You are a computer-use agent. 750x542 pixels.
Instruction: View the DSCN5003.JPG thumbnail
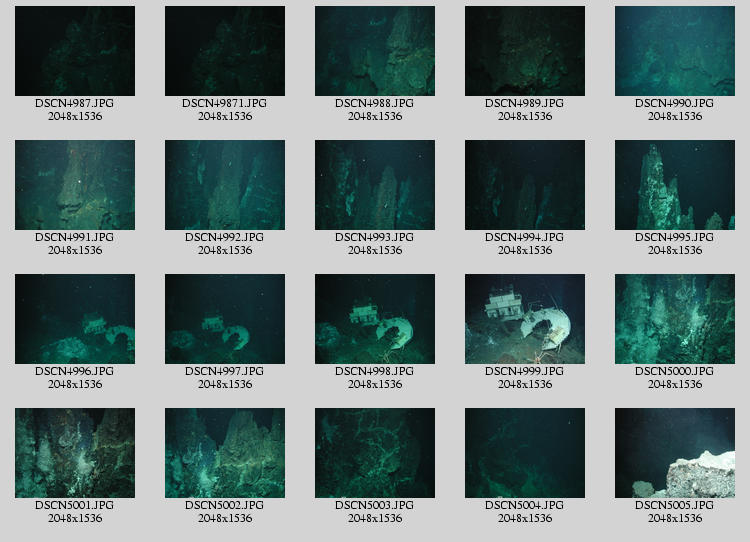tap(375, 453)
